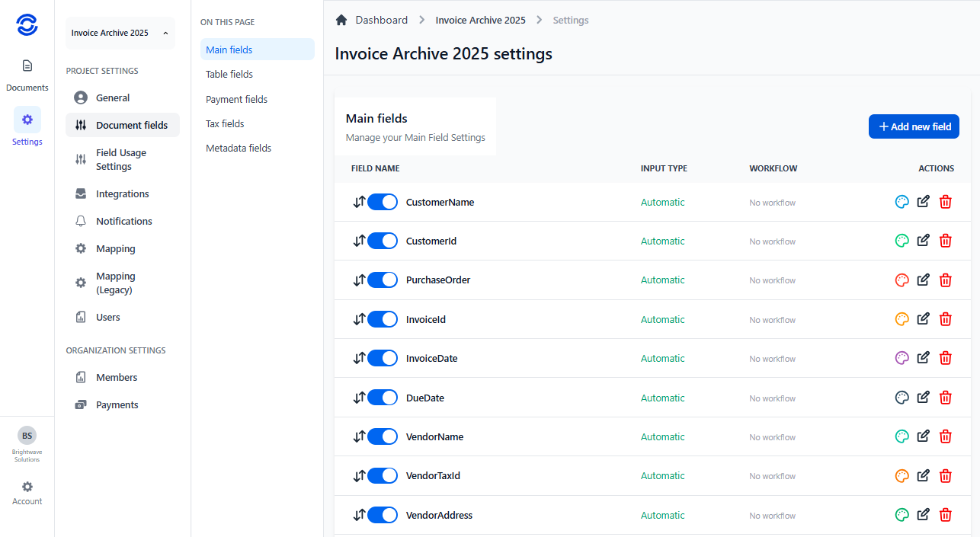
Task: Navigate to Dashboard via the breadcrumb link
Action: 382,19
